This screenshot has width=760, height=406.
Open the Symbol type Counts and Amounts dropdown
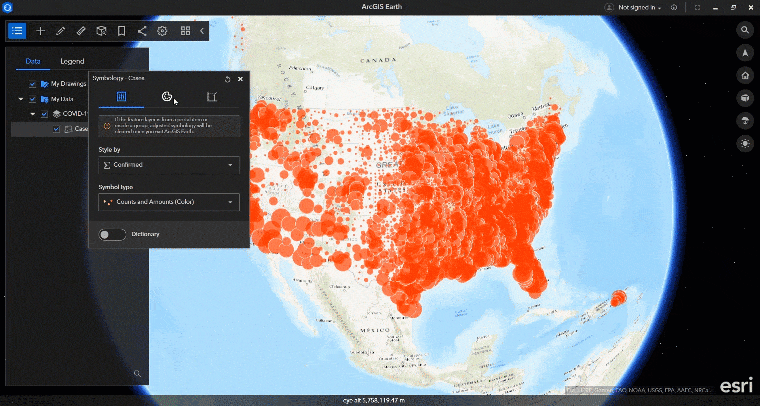[169, 202]
